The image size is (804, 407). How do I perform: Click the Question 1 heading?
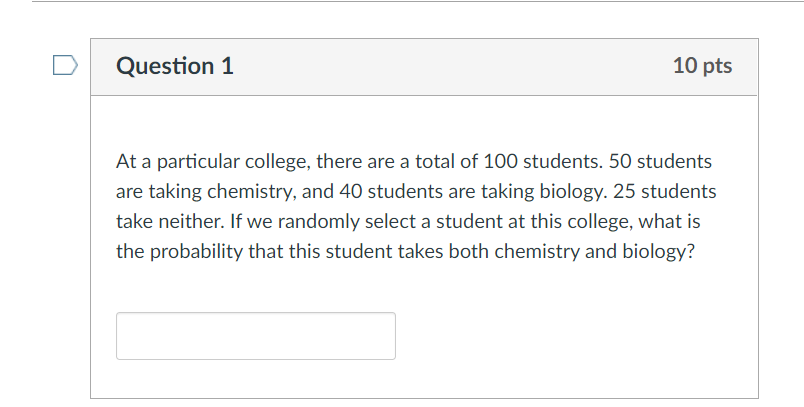tap(175, 66)
